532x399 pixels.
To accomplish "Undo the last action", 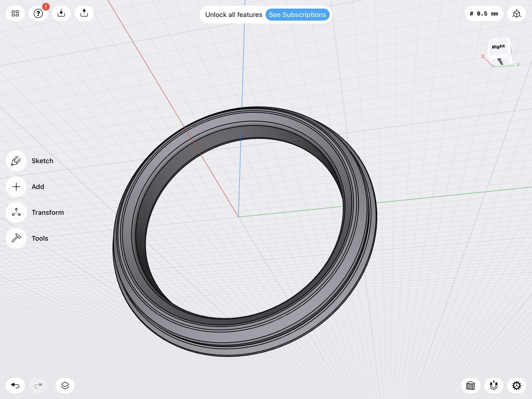I will click(x=15, y=386).
